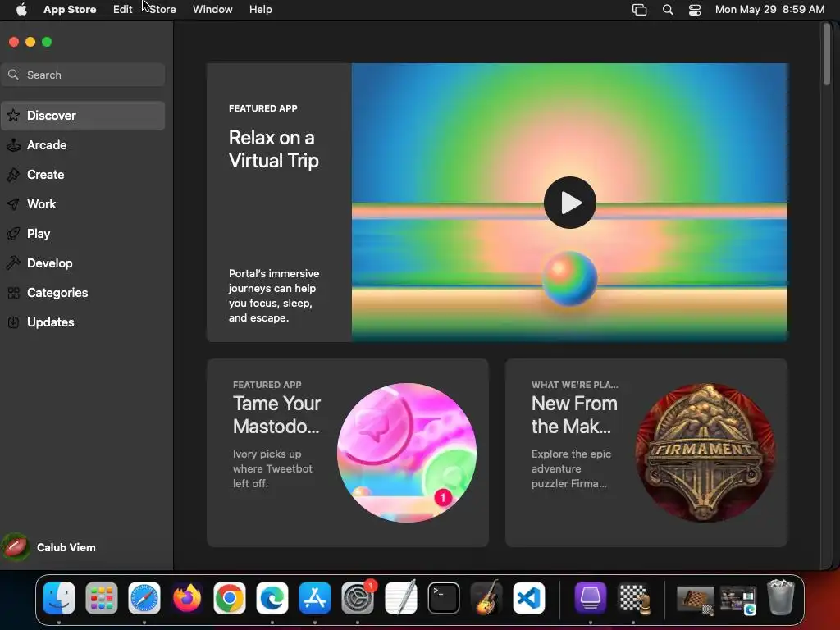The image size is (840, 630).
Task: Open the 'Relax on a Virtual Trip' headline
Action: tap(274, 149)
